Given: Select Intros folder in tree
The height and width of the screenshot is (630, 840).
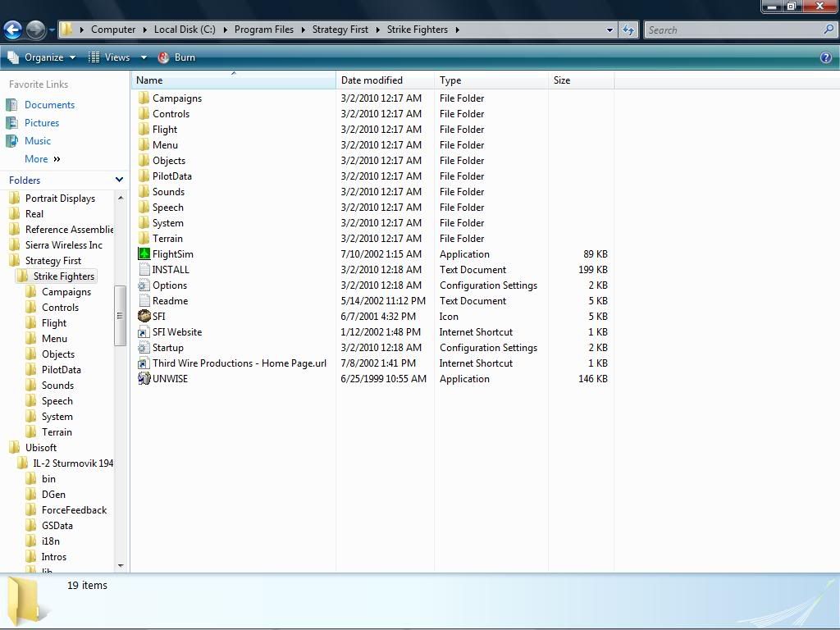Looking at the screenshot, I should tap(53, 557).
